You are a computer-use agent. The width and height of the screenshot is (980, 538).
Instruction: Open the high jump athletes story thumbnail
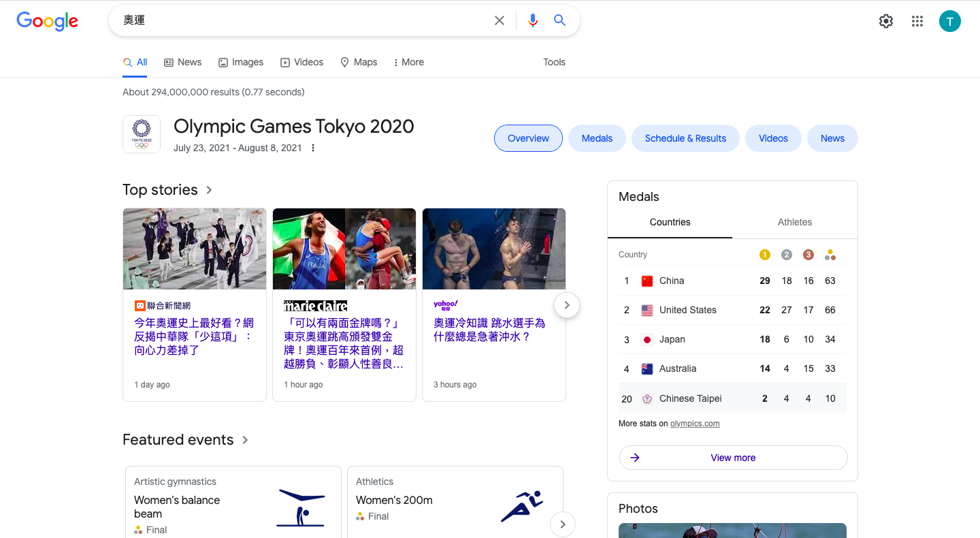pos(344,249)
